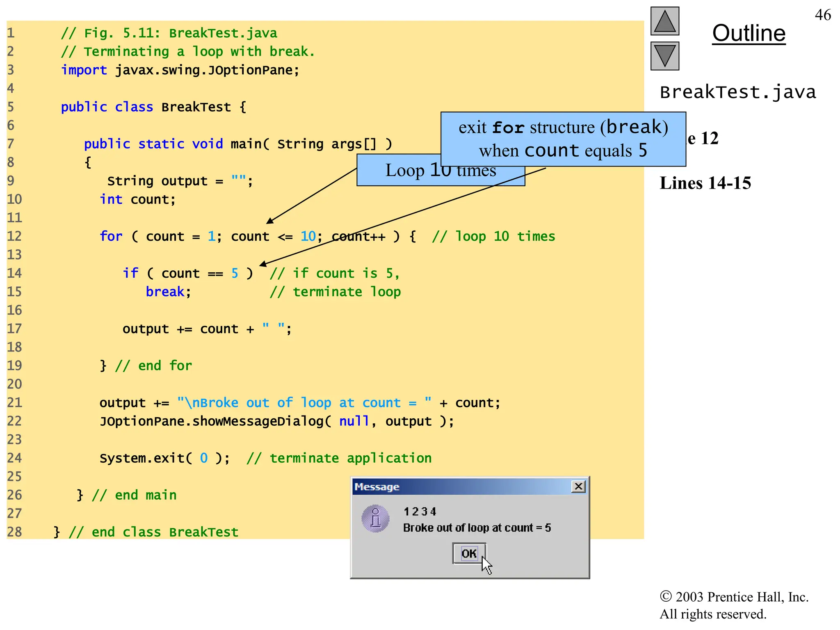The image size is (840, 630).
Task: Click '// end class BreakTest' comment
Action: click(154, 532)
